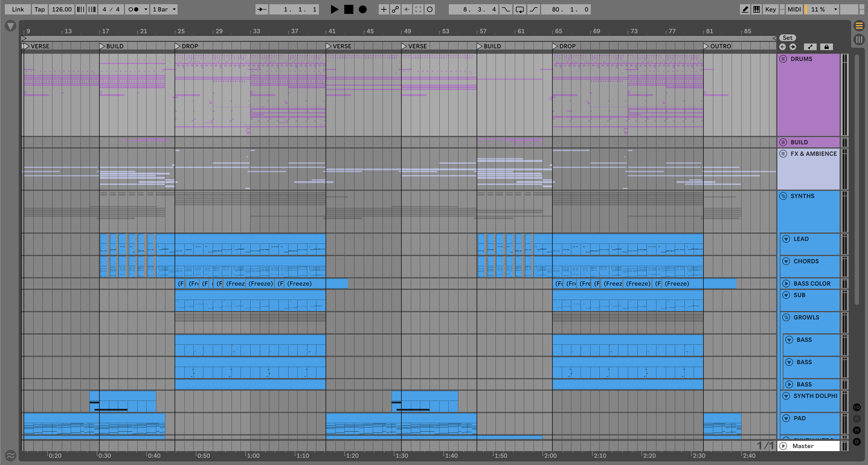Enable MIDI Map Mode button
868x465 pixels.
pyautogui.click(x=794, y=9)
